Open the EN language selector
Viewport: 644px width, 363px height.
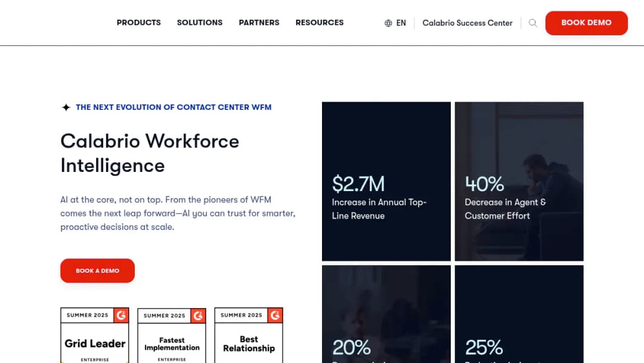coord(401,23)
